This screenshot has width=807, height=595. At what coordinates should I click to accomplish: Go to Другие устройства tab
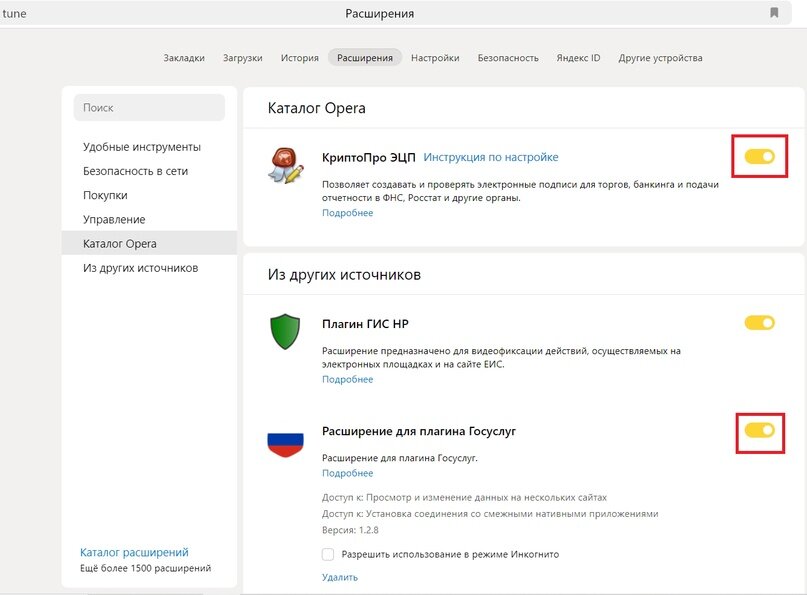660,58
